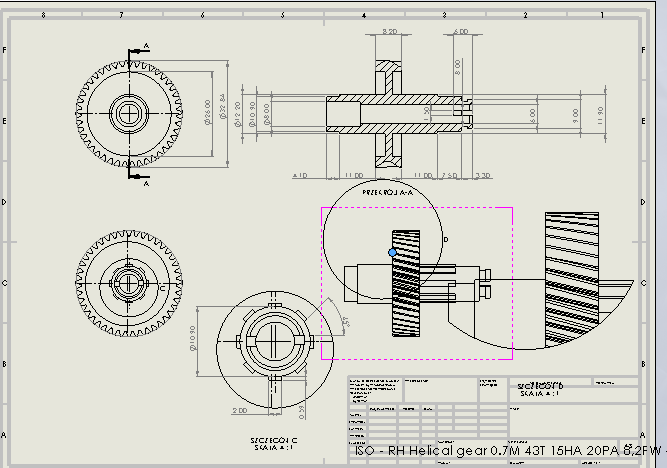The height and width of the screenshot is (468, 667).
Task: Click the 4.10 dimension below section view
Action: tap(300, 175)
